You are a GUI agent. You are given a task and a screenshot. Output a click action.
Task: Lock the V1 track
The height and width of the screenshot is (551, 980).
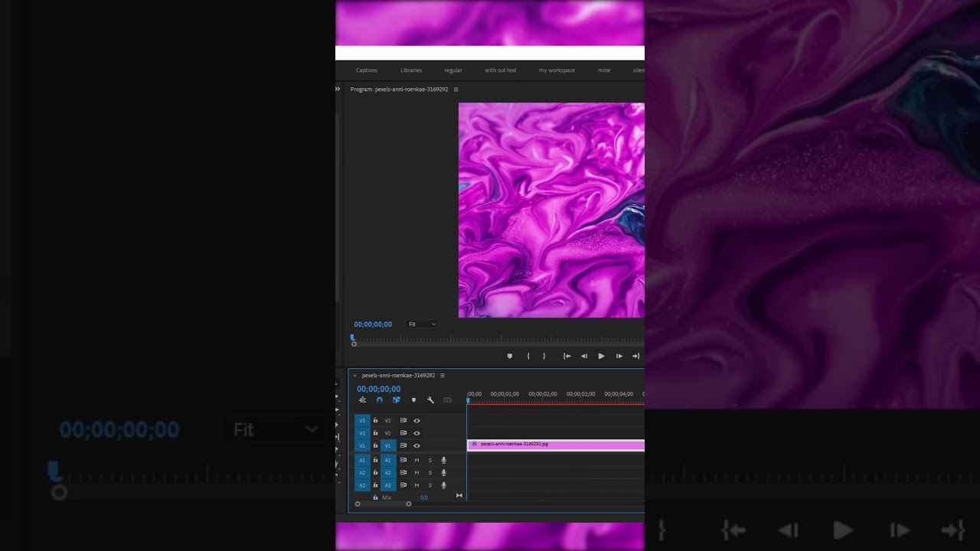375,445
